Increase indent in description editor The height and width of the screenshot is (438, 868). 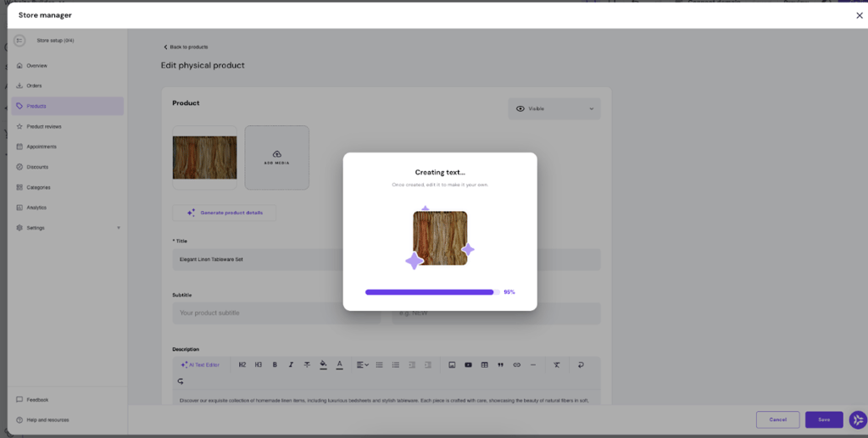(x=428, y=365)
